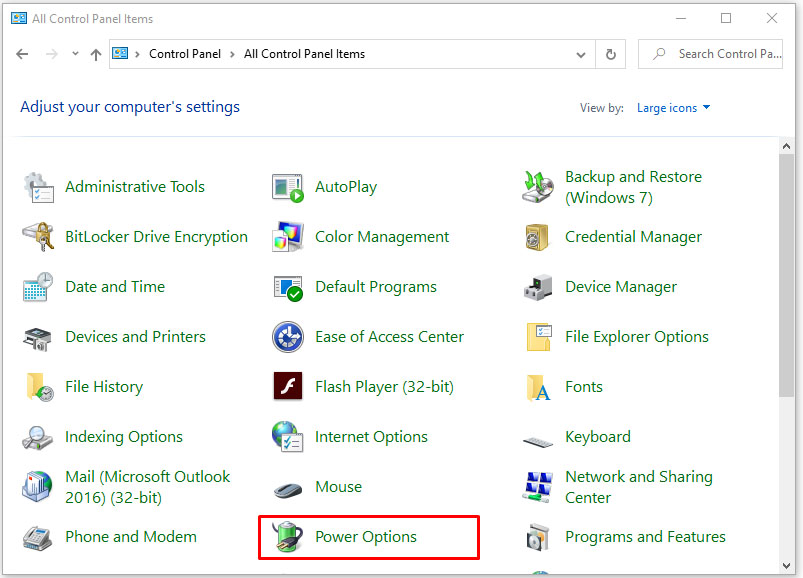Image resolution: width=803 pixels, height=578 pixels.
Task: Expand the address bar history dropdown arrow
Action: [581, 54]
